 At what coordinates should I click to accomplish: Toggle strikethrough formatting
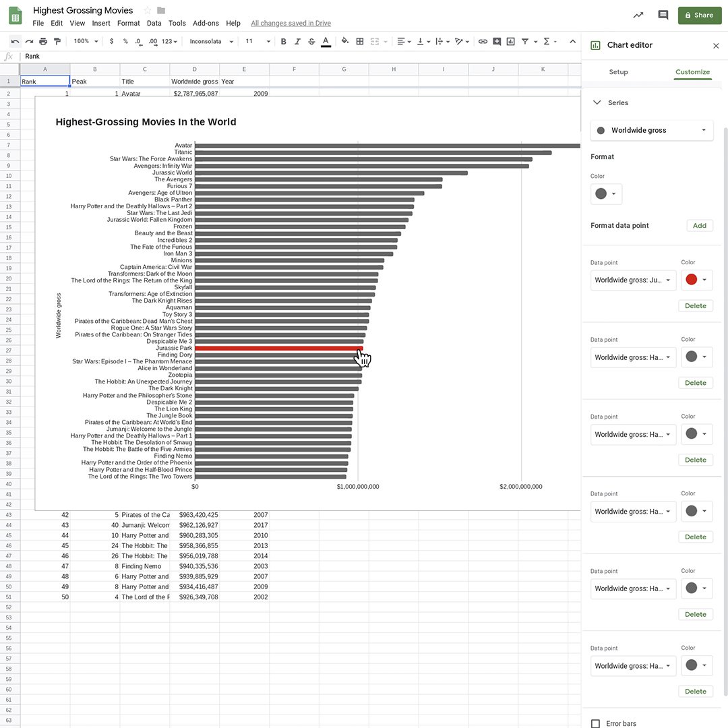pos(311,41)
